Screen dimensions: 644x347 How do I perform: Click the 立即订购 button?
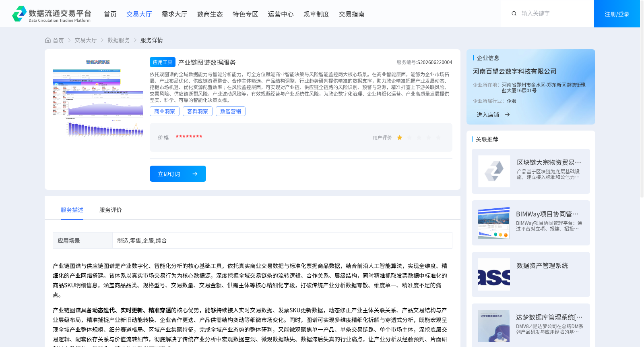[x=178, y=174]
